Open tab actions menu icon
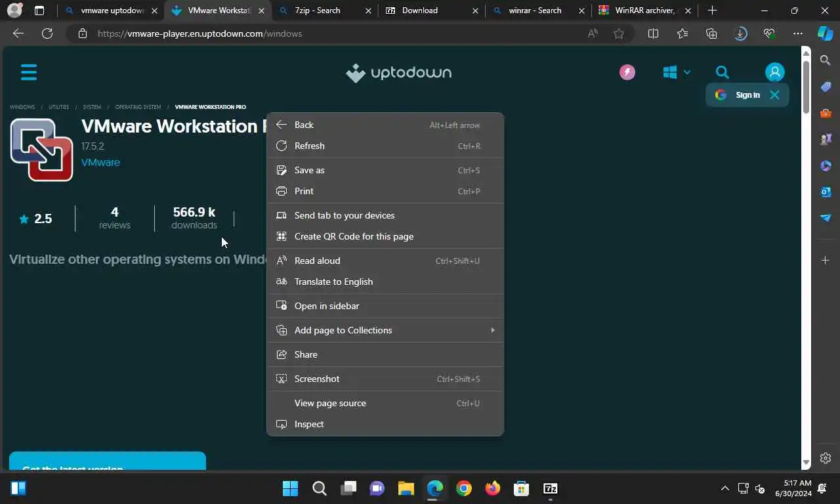840x504 pixels. click(x=39, y=10)
